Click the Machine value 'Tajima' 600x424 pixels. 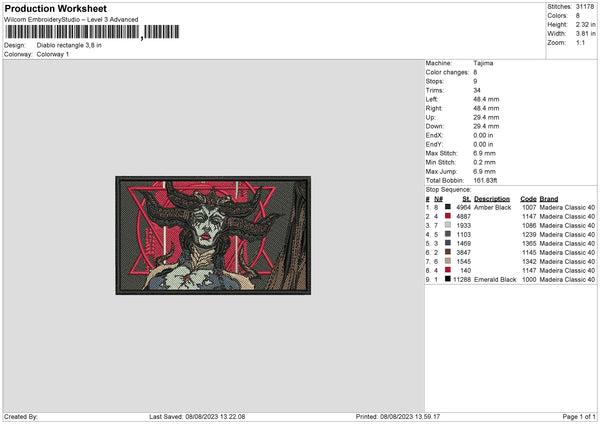tap(483, 63)
